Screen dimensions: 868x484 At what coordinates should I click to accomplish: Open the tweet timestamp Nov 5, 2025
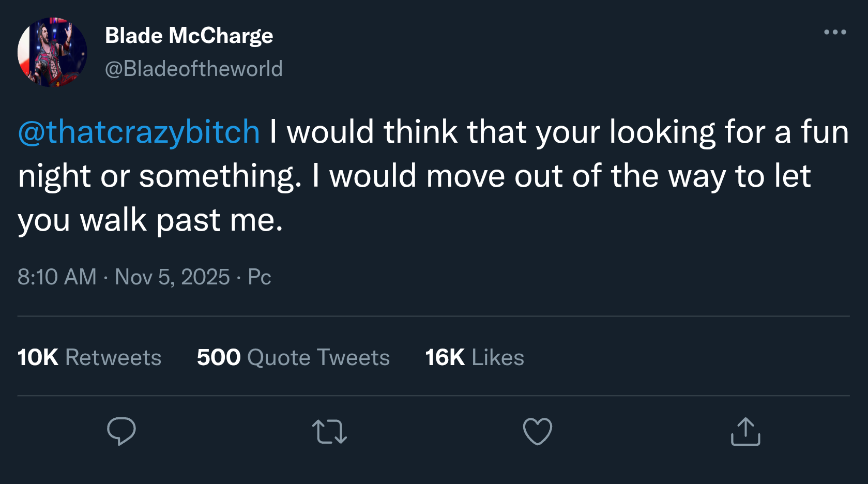point(172,277)
